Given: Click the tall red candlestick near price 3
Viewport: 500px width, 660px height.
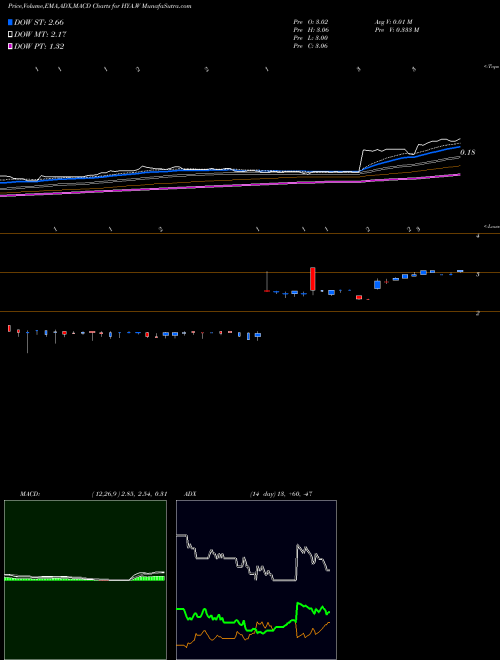Looking at the screenshot, I should (313, 279).
